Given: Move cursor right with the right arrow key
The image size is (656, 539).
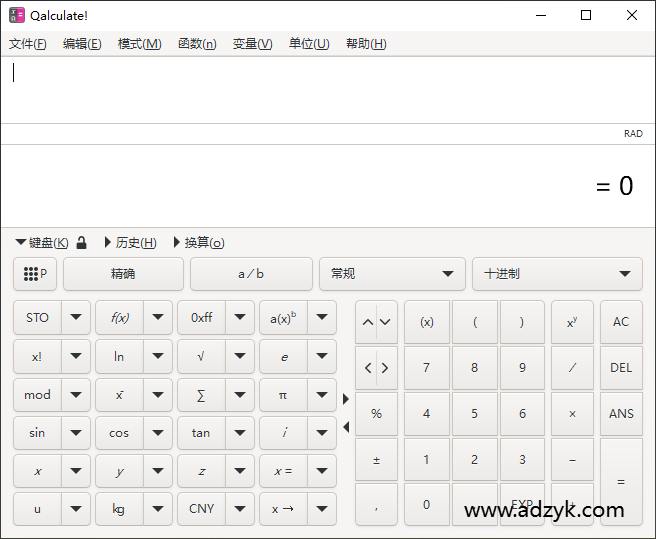Looking at the screenshot, I should point(385,368).
